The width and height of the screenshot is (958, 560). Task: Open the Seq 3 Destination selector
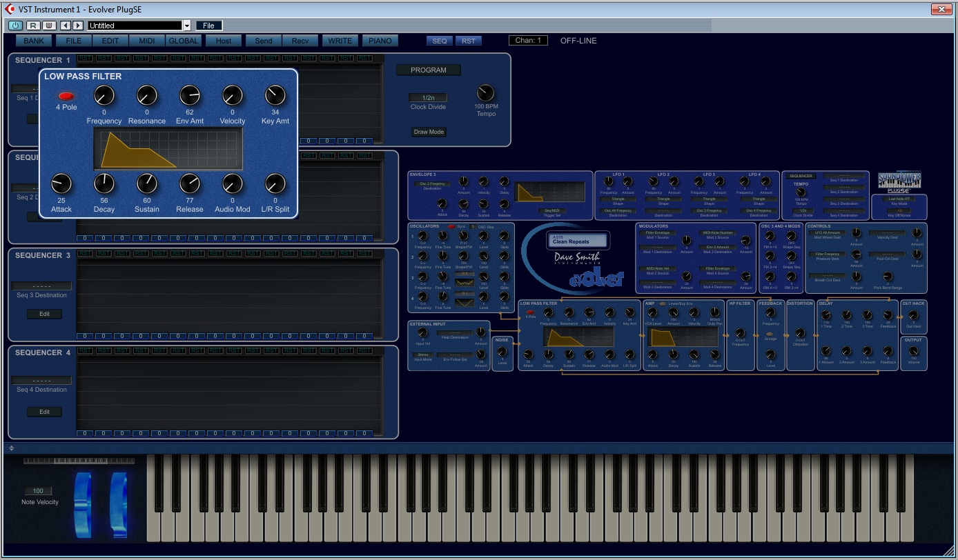(41, 286)
